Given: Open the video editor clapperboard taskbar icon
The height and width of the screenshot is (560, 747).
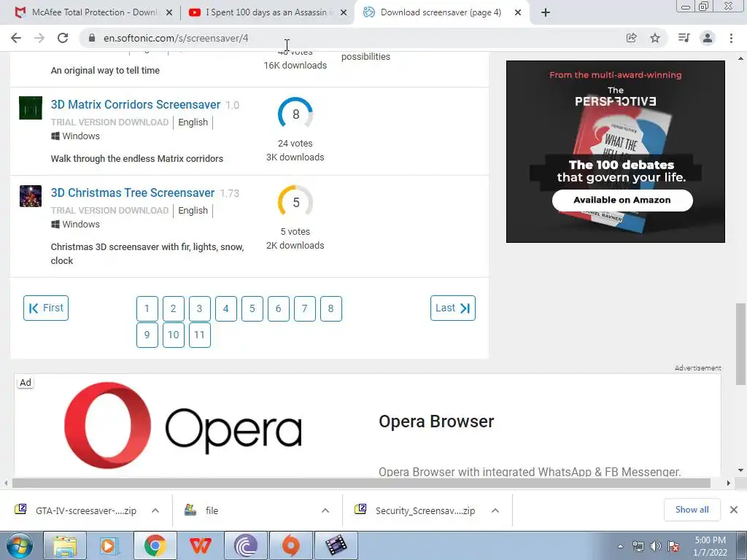Looking at the screenshot, I should pos(336,545).
